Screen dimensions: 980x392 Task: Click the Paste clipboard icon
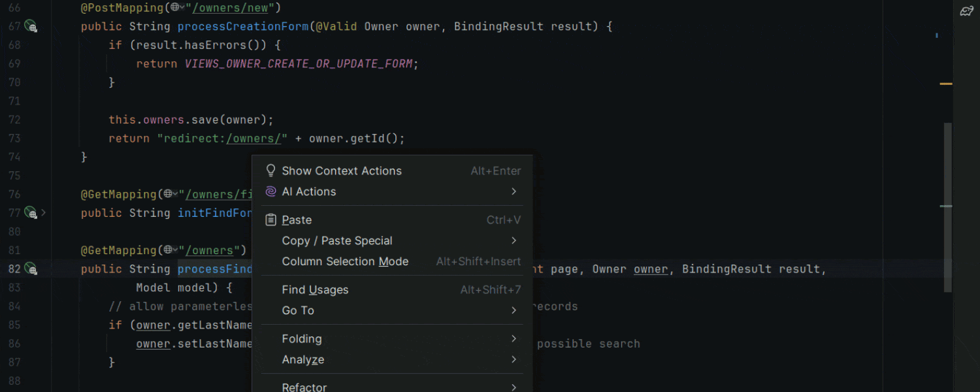[270, 220]
